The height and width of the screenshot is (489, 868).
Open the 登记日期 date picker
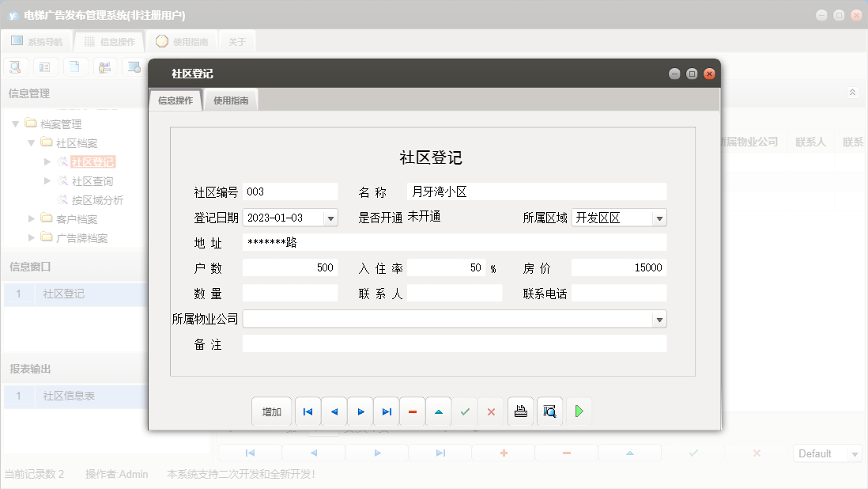(x=332, y=217)
